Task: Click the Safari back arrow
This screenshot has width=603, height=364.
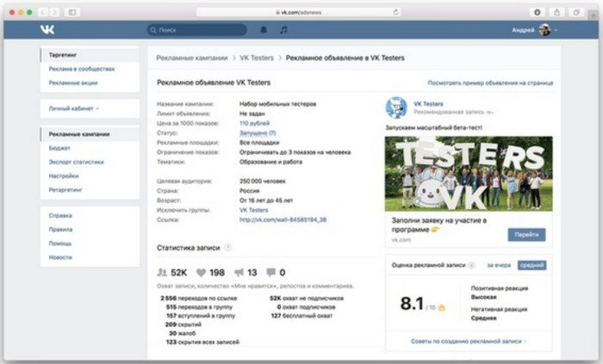Action: pyautogui.click(x=43, y=12)
